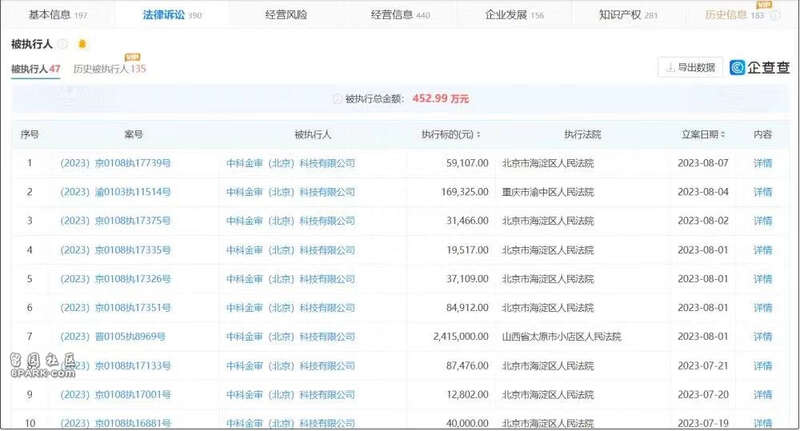
Task: Select court 重庆市渝中区人民法院
Action: click(x=548, y=192)
